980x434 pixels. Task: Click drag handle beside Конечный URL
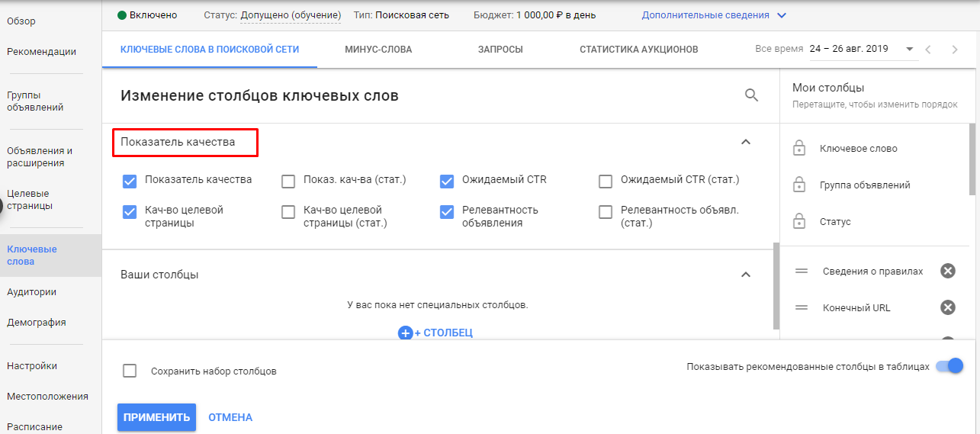(x=802, y=307)
